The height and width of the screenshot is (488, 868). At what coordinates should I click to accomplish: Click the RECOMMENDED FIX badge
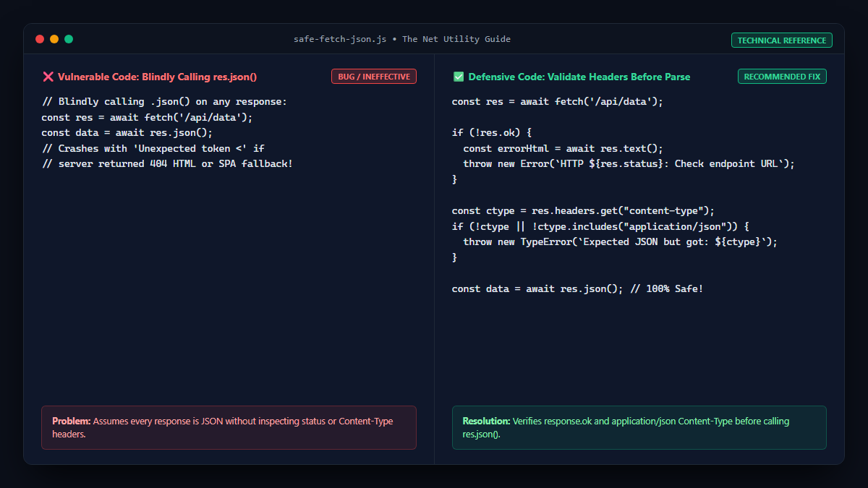[782, 77]
